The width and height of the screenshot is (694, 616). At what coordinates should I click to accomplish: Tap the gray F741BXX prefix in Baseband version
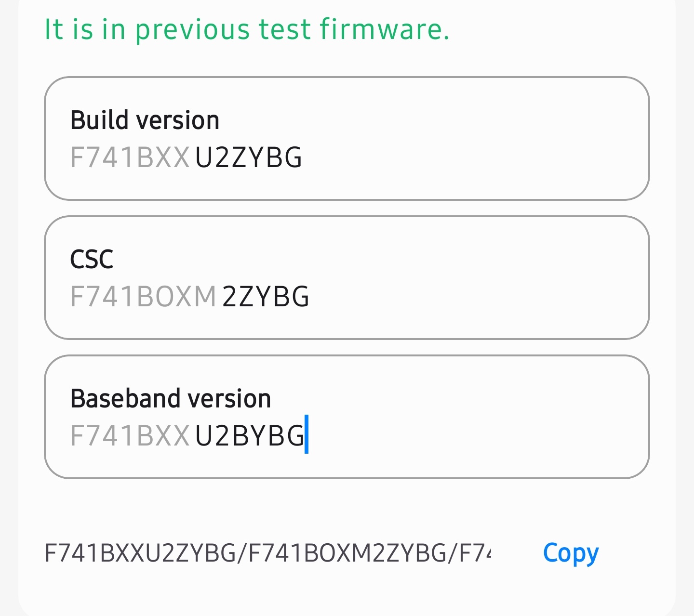pyautogui.click(x=130, y=436)
